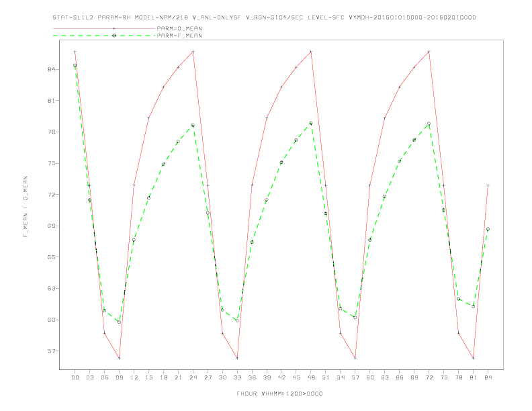The width and height of the screenshot is (532, 411).
Task: Click the x-axis forecast hour label 27
Action: [208, 377]
